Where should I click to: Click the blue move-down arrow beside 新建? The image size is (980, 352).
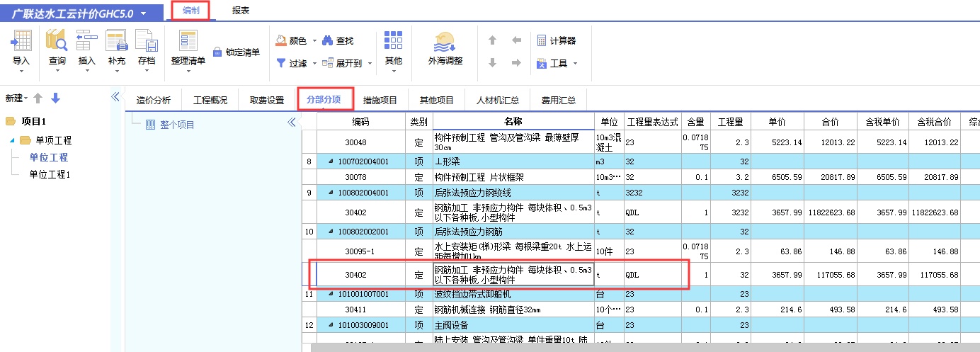pyautogui.click(x=56, y=98)
